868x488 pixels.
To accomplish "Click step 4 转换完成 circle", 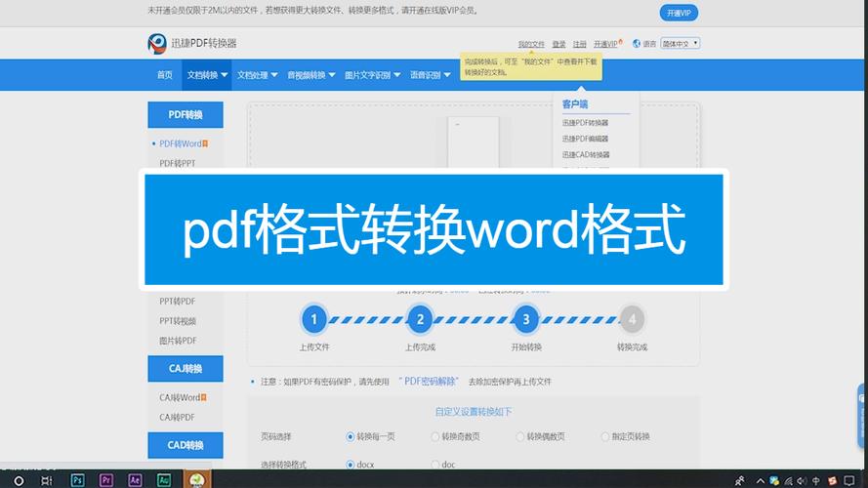I will (632, 319).
